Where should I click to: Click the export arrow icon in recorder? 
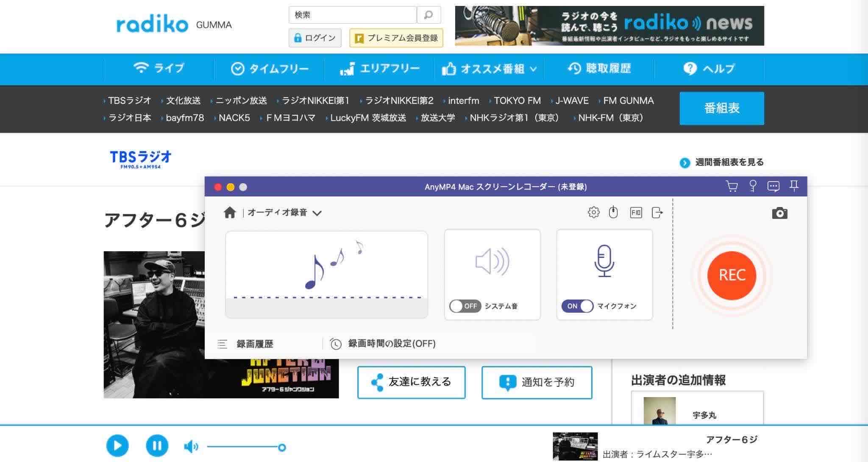657,213
